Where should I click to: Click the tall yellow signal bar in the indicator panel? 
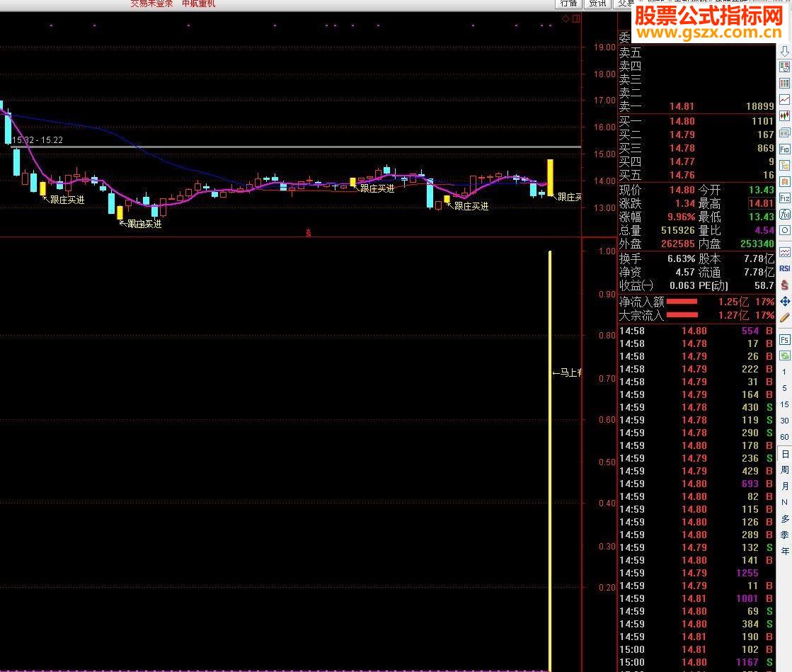[550, 461]
